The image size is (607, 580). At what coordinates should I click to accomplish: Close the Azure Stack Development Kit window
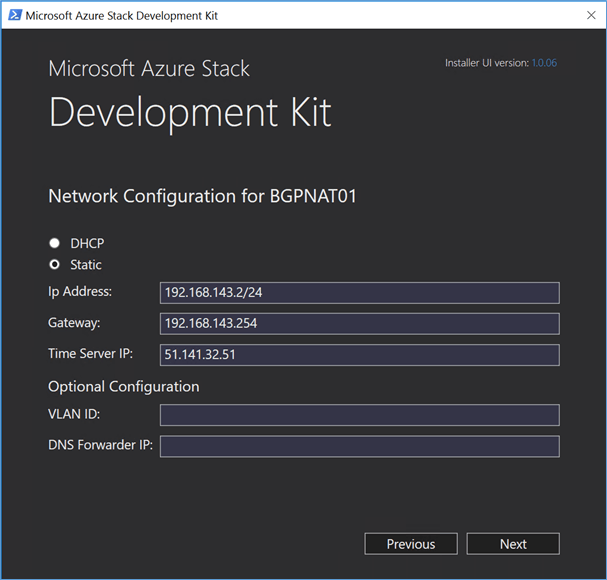(591, 15)
